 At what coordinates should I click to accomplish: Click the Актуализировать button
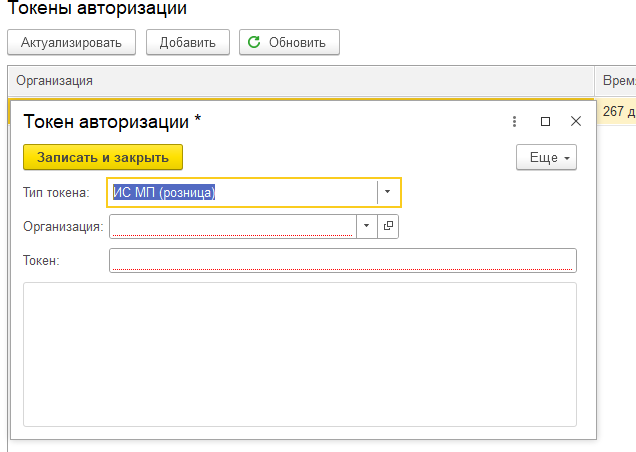(x=71, y=42)
